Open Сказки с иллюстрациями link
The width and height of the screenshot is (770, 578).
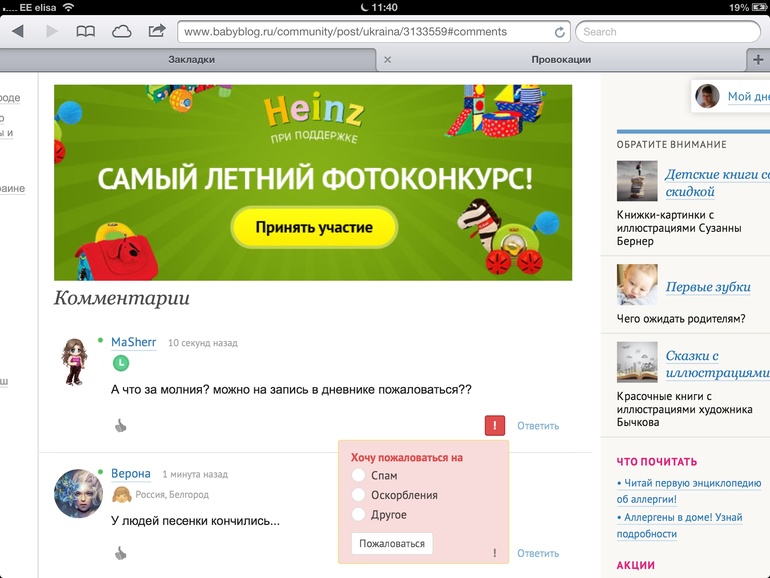(717, 364)
